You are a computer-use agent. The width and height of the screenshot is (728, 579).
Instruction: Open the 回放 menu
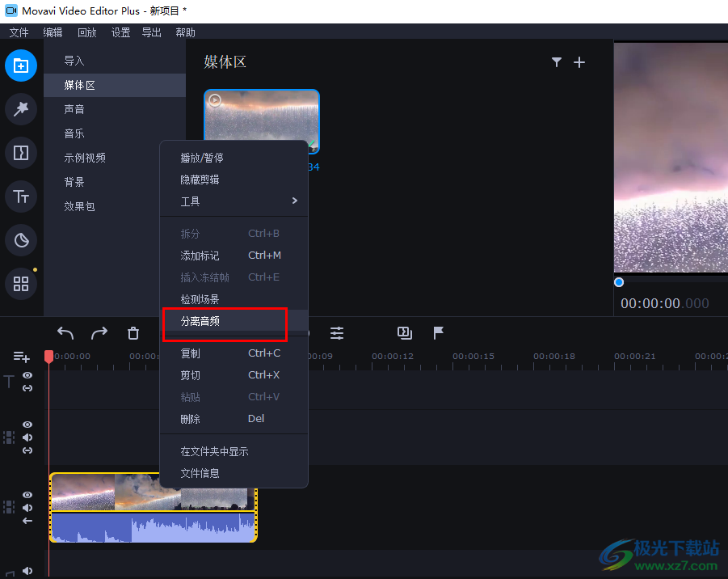[x=86, y=32]
